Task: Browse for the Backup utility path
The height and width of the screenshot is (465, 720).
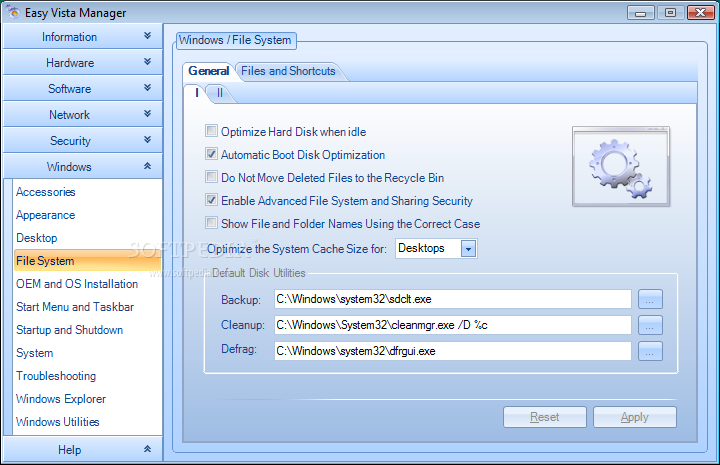Action: tap(650, 300)
